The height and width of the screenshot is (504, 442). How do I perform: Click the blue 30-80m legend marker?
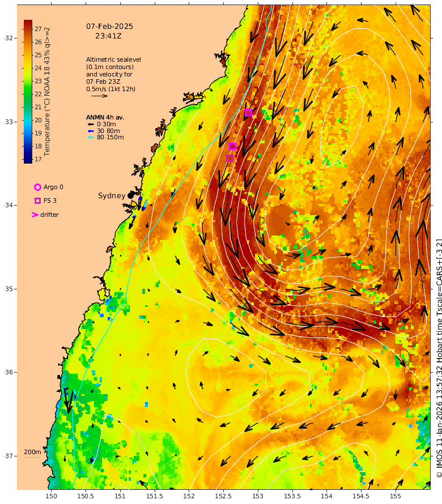tap(91, 131)
